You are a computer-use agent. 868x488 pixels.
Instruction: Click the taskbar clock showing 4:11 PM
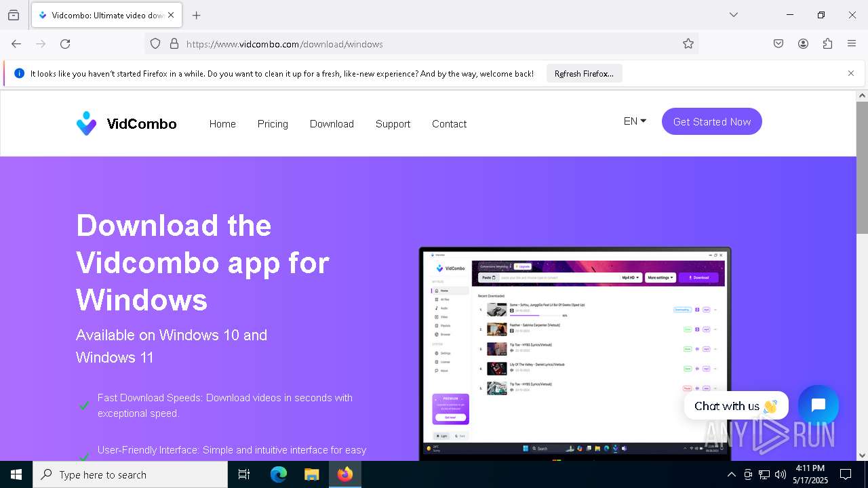(810, 474)
